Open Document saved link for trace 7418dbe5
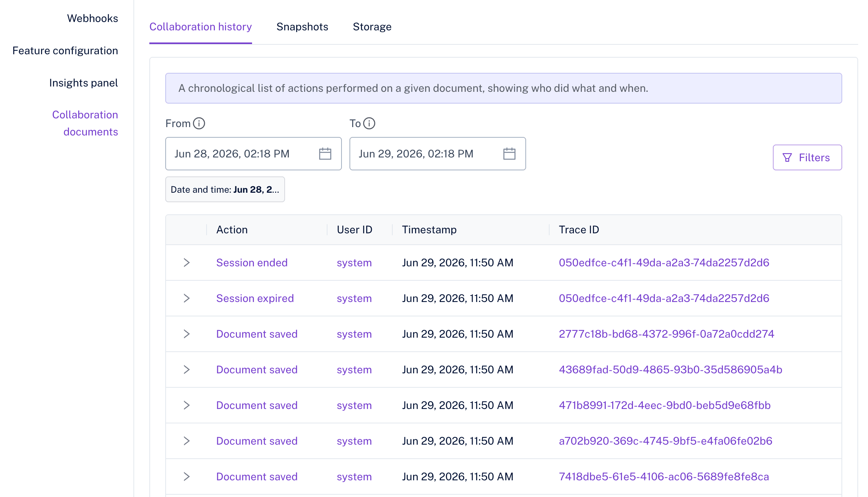This screenshot has height=497, width=868. [257, 477]
